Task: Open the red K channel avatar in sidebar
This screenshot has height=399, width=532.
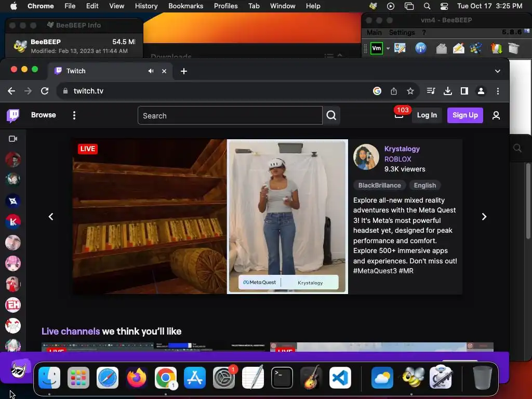Action: (x=13, y=222)
